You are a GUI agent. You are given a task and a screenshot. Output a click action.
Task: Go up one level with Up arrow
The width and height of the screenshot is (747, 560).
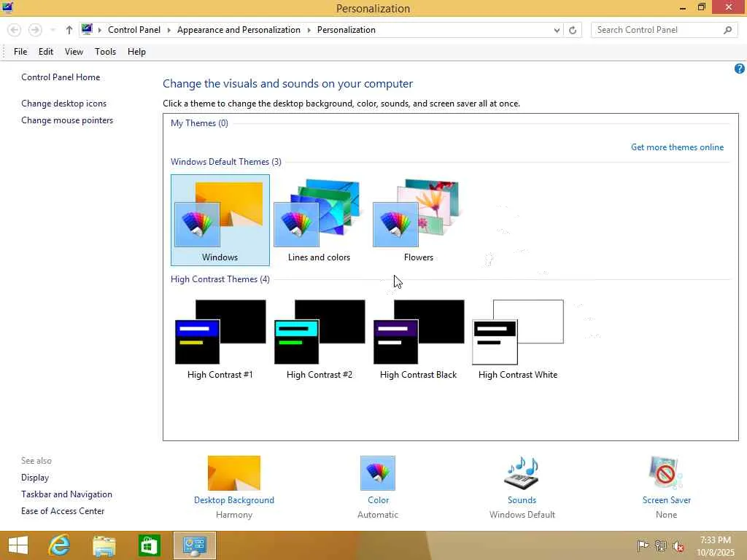[x=69, y=30]
